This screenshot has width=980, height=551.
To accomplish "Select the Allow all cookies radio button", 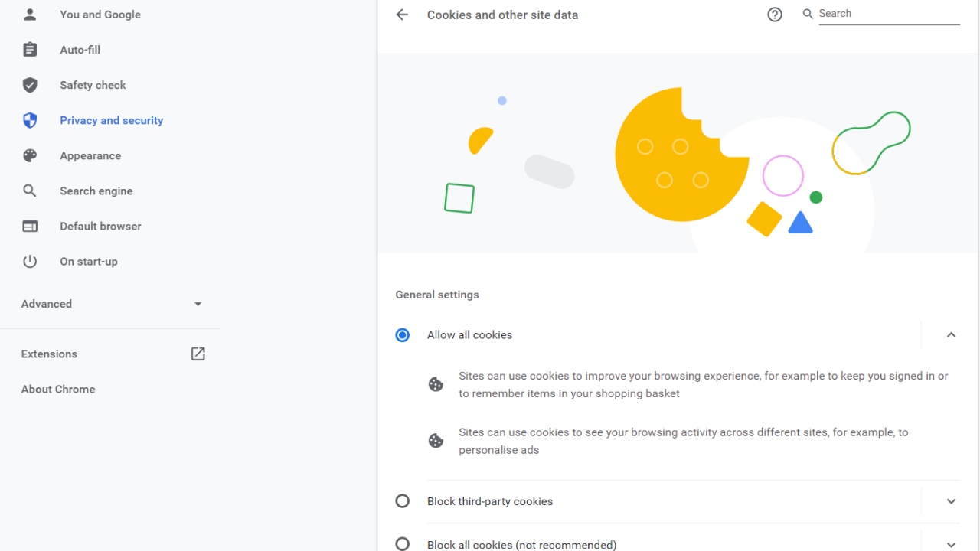I will (x=402, y=335).
